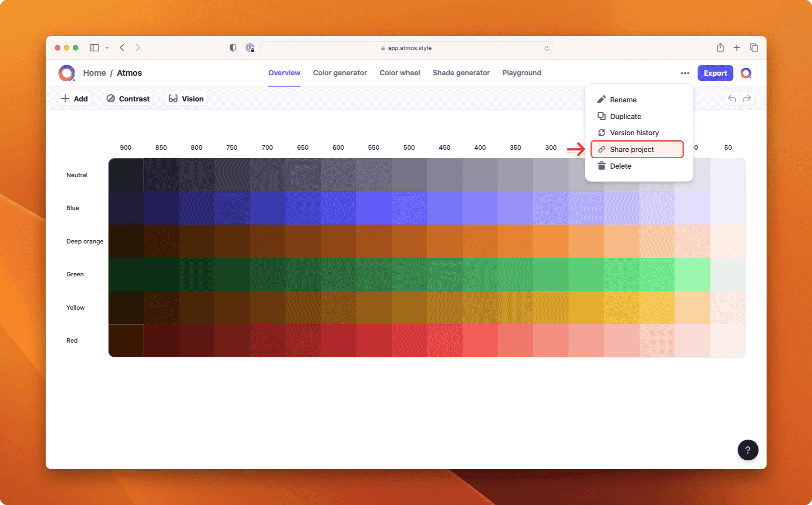
Task: Navigate to Home via the breadcrumb
Action: click(x=94, y=73)
